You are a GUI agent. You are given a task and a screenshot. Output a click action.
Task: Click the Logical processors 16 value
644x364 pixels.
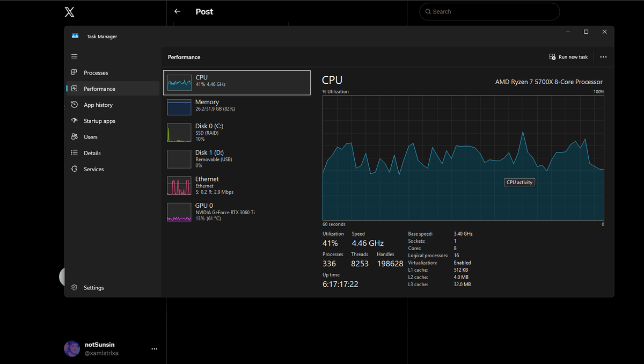pos(456,256)
